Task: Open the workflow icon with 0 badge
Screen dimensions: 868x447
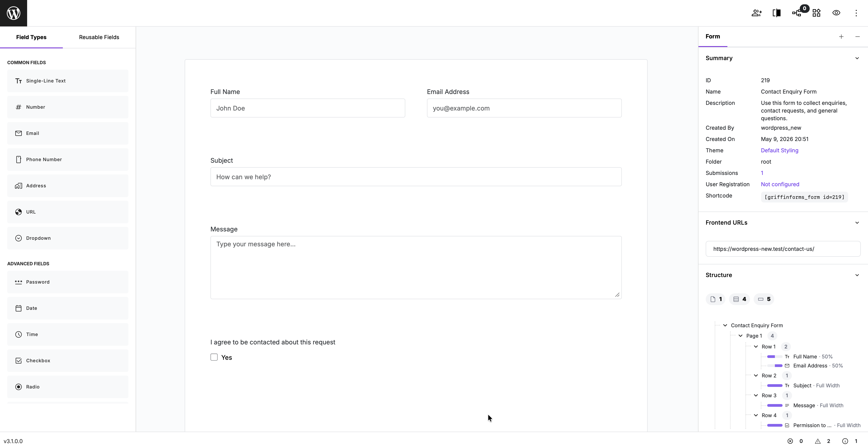Action: (797, 13)
